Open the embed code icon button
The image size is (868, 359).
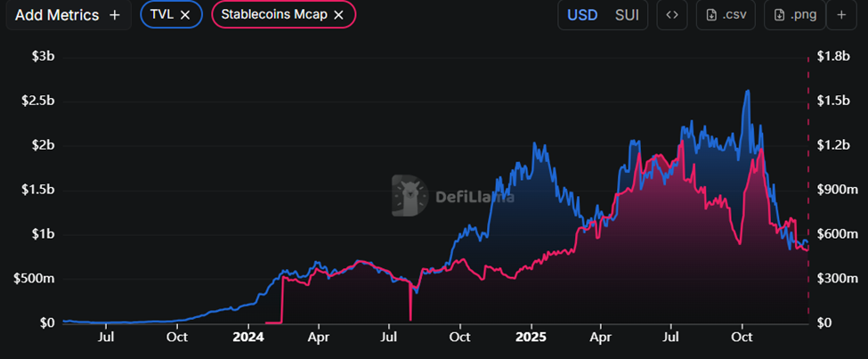[x=672, y=15]
